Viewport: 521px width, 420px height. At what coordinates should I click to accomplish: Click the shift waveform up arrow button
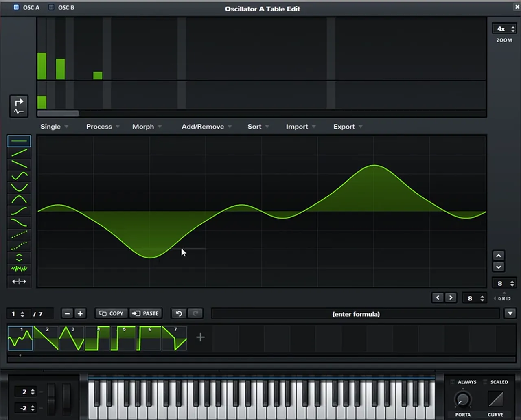pos(499,256)
